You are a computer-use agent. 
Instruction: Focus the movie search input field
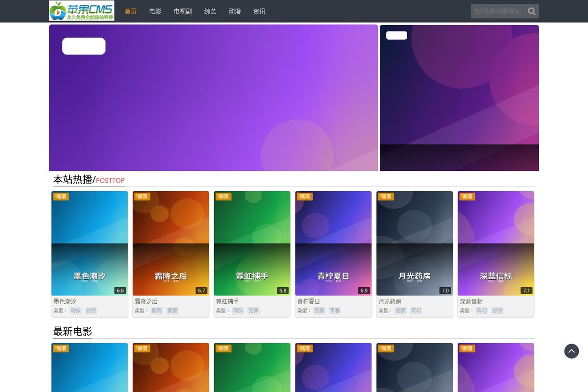tap(499, 11)
